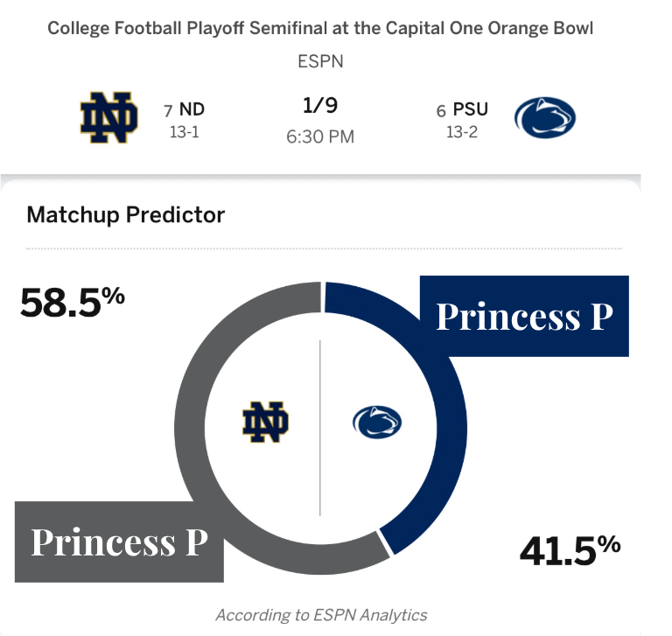672x636 pixels.
Task: Click the 6:30 PM kickoff time
Action: pos(320,137)
